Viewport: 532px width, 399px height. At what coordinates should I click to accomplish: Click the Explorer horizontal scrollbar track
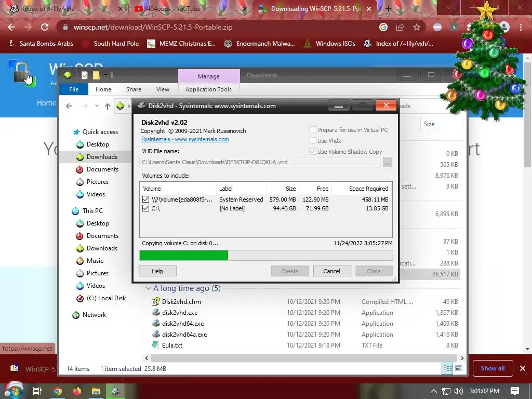point(303,358)
